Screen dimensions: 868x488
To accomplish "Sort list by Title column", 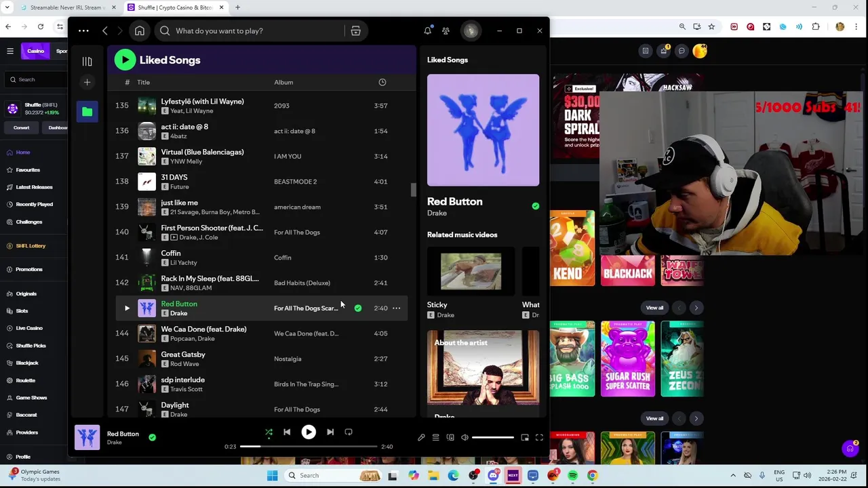I will point(143,82).
